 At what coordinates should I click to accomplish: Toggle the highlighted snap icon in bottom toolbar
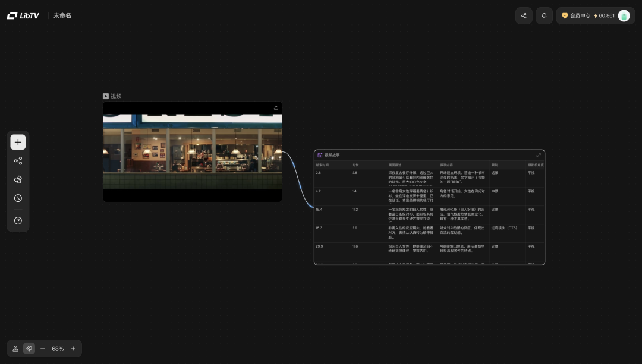click(29, 349)
